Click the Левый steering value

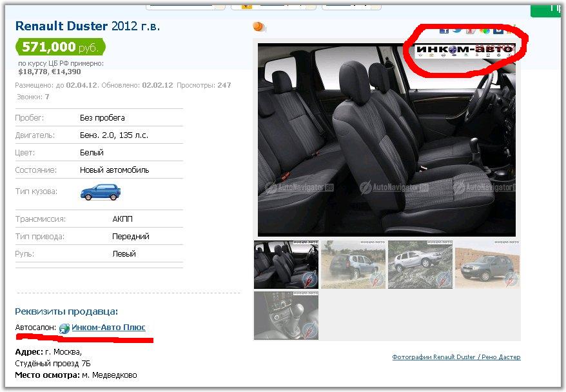tap(124, 254)
